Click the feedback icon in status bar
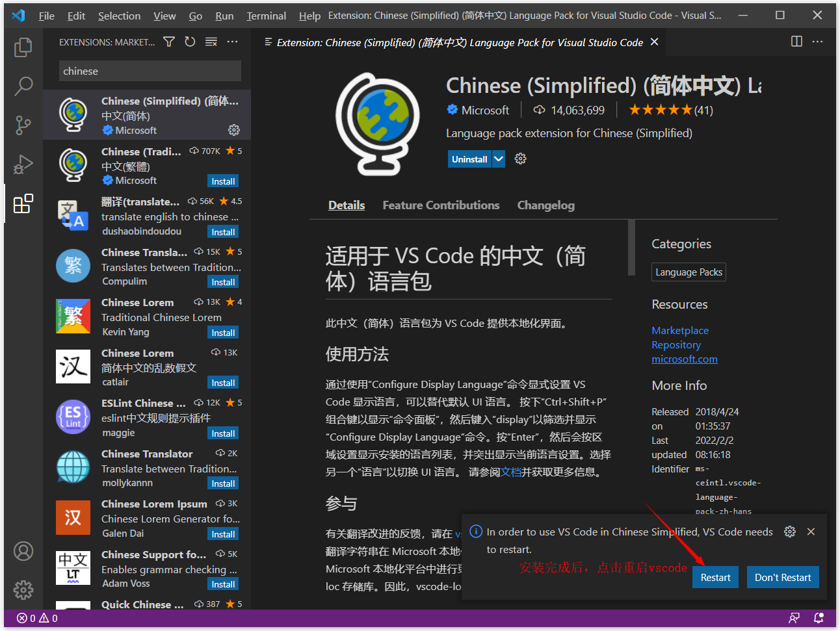This screenshot has width=840, height=631. 794,618
